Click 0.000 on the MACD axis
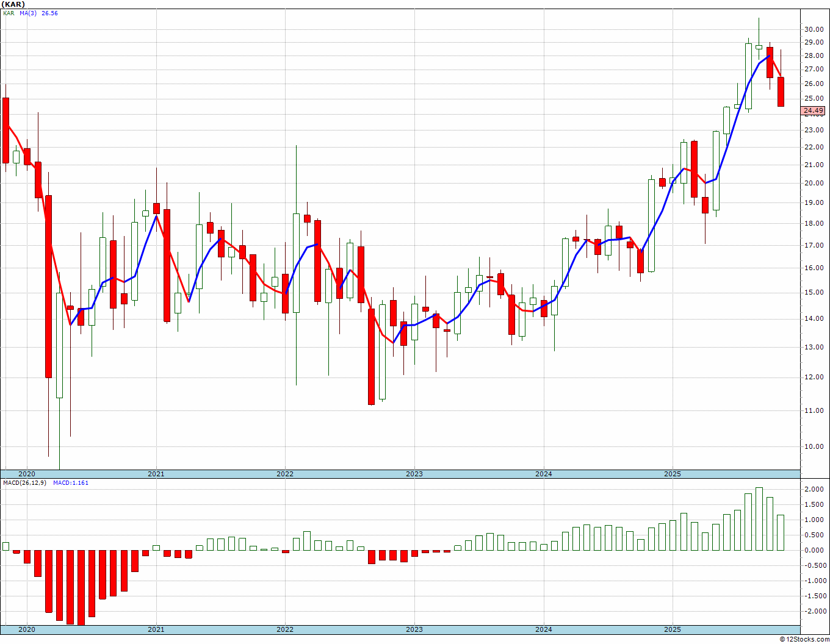The image size is (830, 644). (814, 551)
